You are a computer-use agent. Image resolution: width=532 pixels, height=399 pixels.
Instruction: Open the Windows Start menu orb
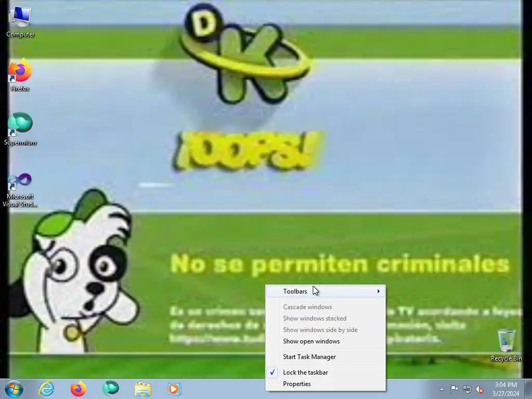click(x=14, y=389)
